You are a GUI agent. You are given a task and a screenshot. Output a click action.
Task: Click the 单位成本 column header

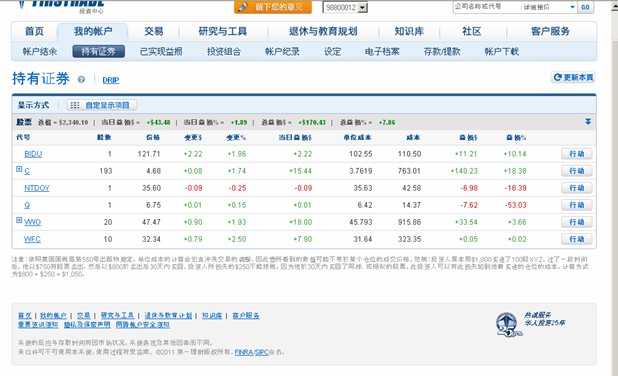[x=357, y=137]
